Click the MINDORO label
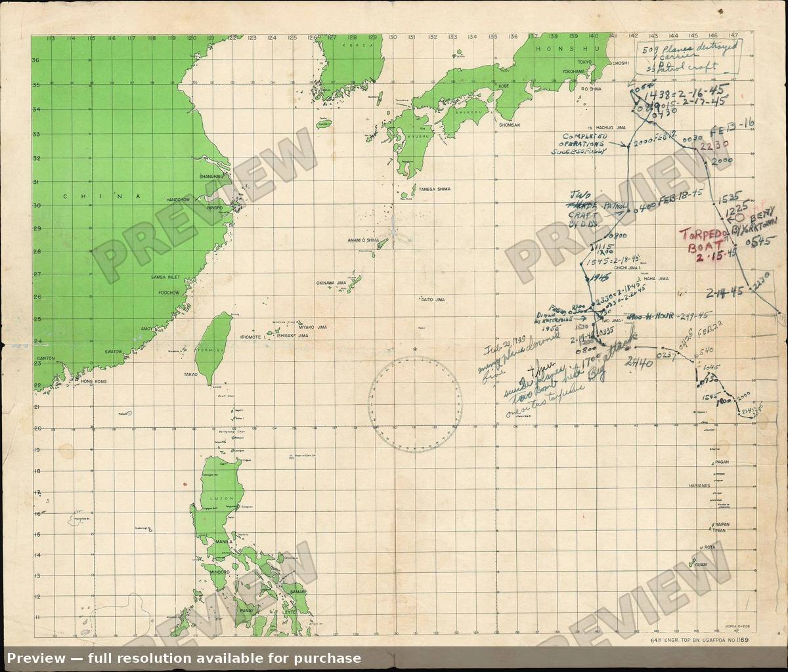788x672 pixels. click(219, 572)
